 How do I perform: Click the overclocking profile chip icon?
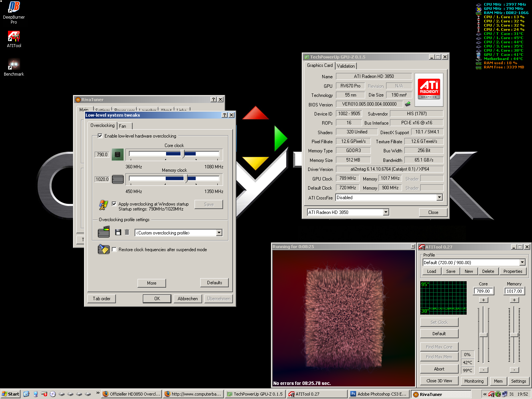104,232
